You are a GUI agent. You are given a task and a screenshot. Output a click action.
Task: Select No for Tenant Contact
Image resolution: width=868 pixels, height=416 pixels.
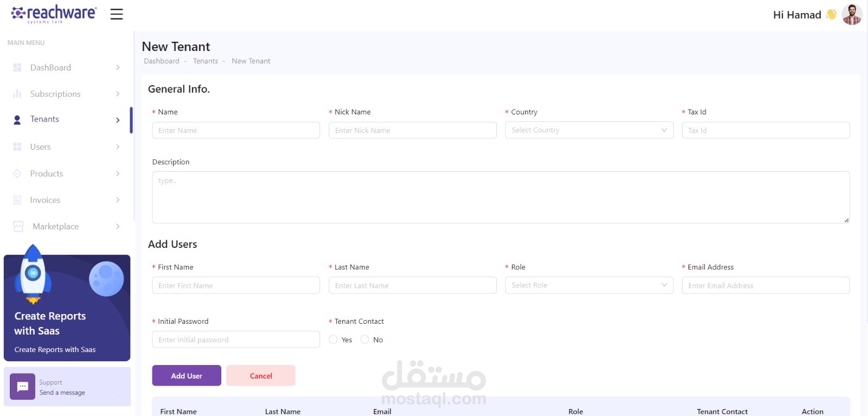point(365,340)
